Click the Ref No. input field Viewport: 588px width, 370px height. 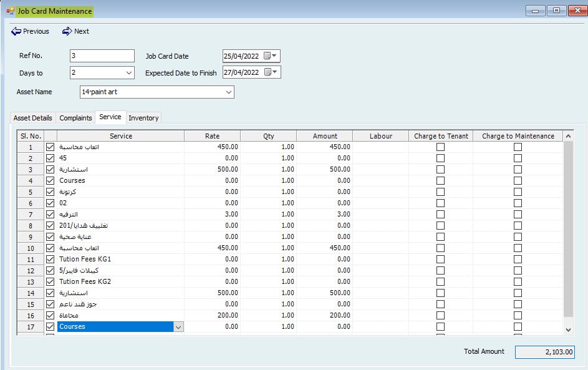[102, 56]
